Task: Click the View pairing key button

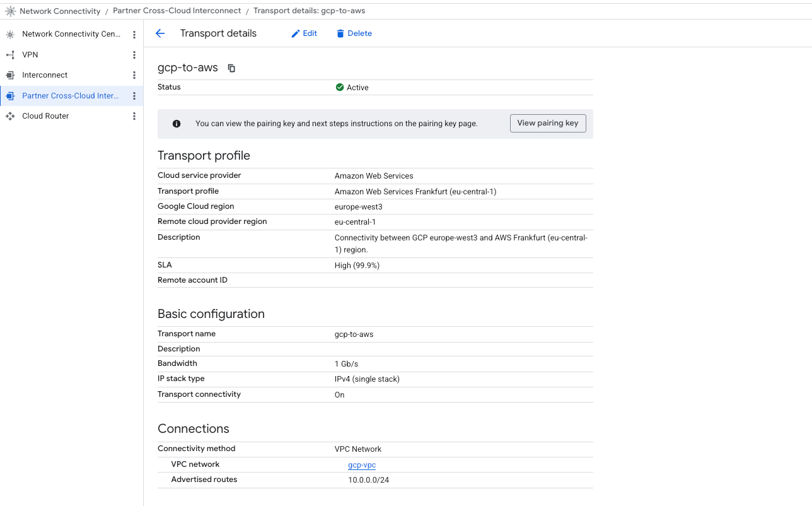Action: [547, 123]
